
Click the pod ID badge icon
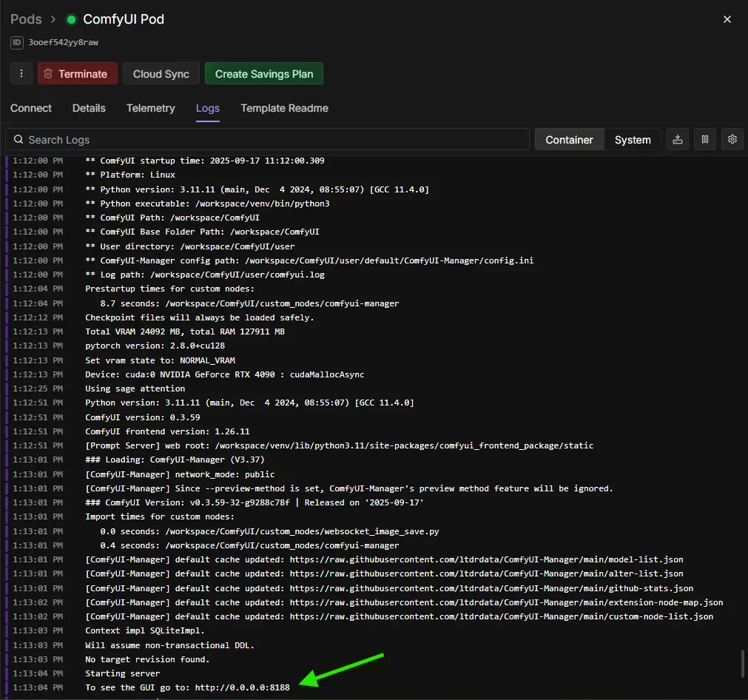(17, 42)
